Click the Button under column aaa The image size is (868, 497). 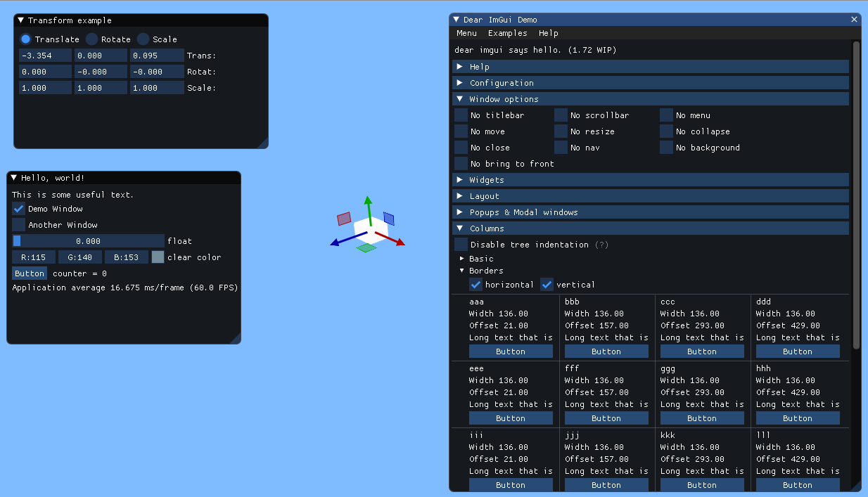pyautogui.click(x=511, y=351)
